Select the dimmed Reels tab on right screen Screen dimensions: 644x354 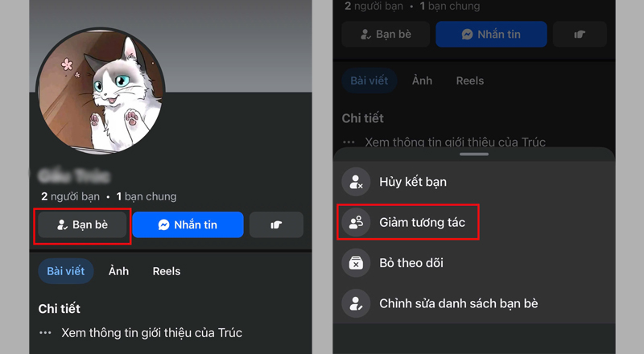pos(470,80)
